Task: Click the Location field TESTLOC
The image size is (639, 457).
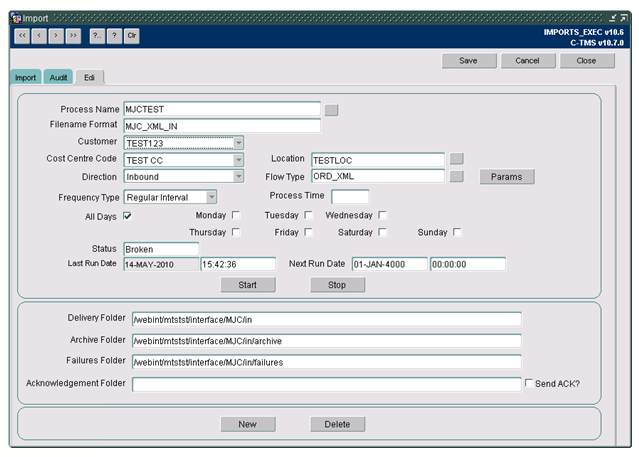Action: point(378,160)
